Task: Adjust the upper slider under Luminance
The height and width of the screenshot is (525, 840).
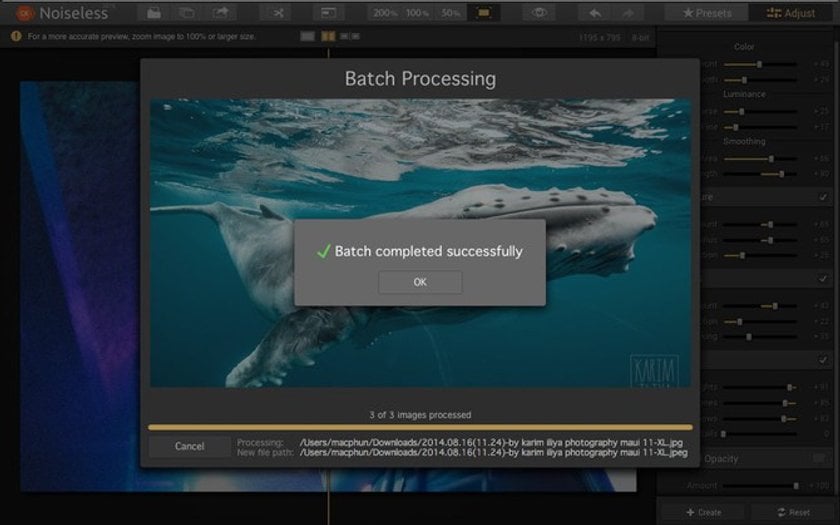Action: (760, 111)
